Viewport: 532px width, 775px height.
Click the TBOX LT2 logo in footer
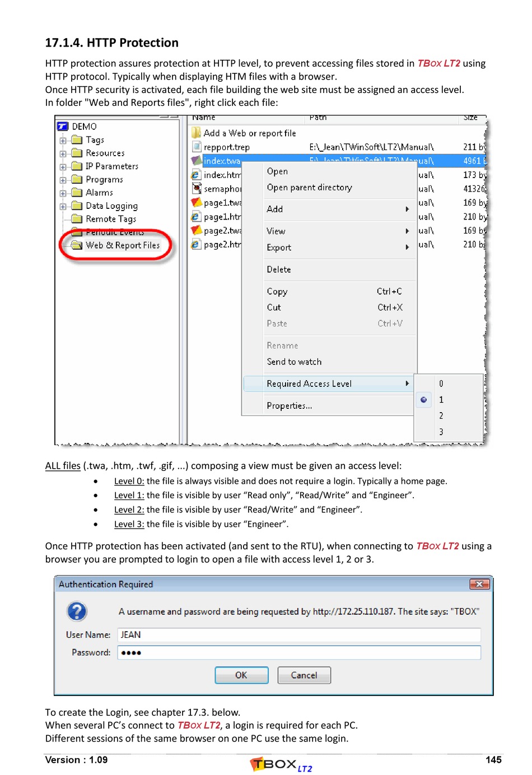click(281, 764)
